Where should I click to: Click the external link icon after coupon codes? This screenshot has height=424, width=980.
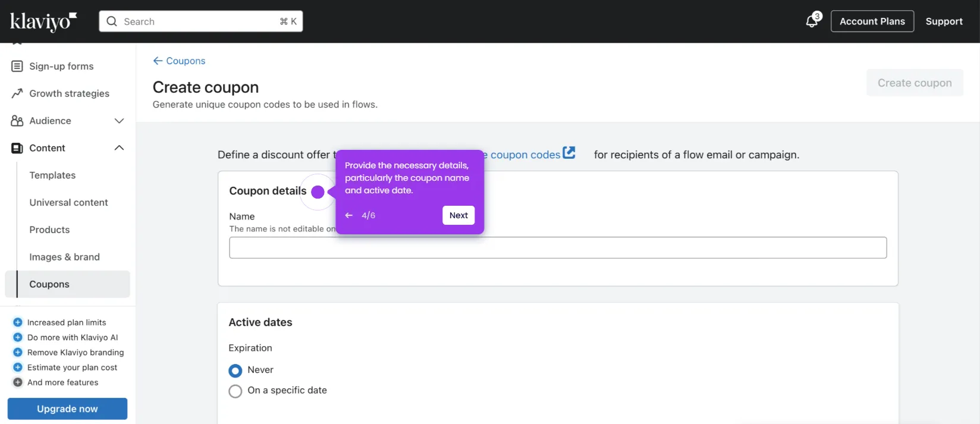pyautogui.click(x=569, y=153)
